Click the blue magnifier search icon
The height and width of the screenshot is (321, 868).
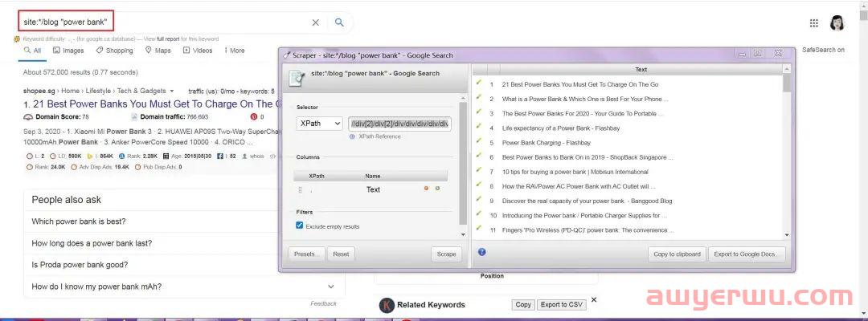tap(339, 22)
